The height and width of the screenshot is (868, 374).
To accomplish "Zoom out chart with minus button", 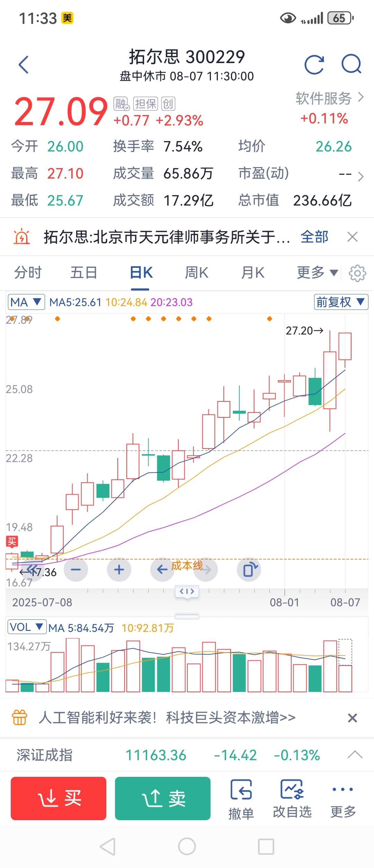I will pyautogui.click(x=76, y=570).
